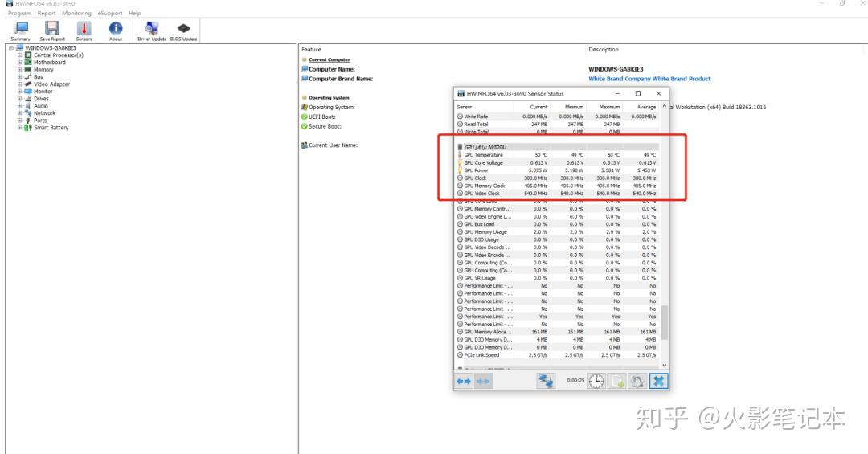Open the Help menu
Screen dimensions: 868x454
click(x=134, y=14)
